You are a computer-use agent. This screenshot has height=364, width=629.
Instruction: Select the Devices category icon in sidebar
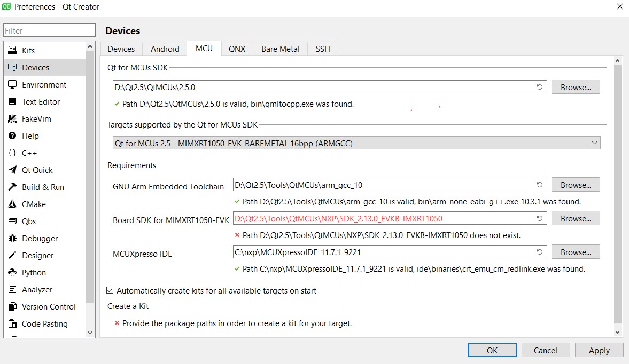click(12, 67)
